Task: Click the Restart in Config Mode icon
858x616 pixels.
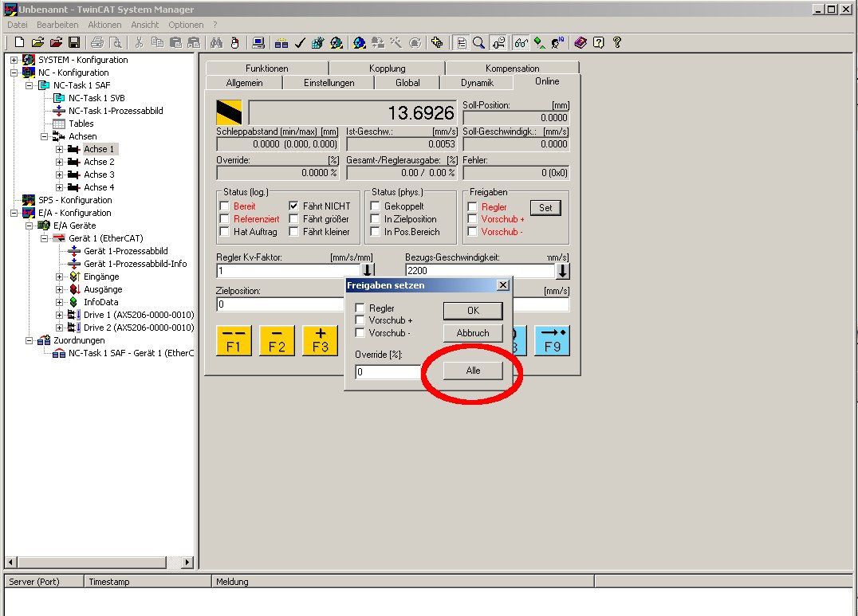Action: pyautogui.click(x=360, y=43)
